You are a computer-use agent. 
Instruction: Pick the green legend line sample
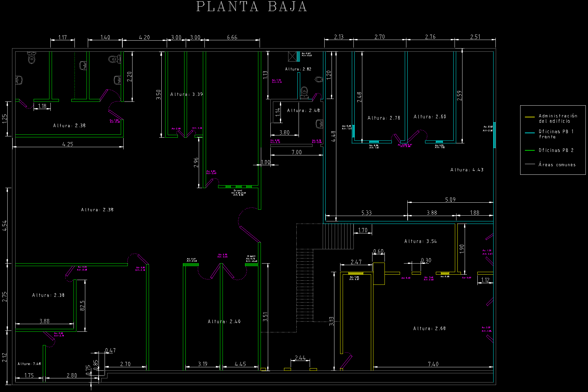530,150
